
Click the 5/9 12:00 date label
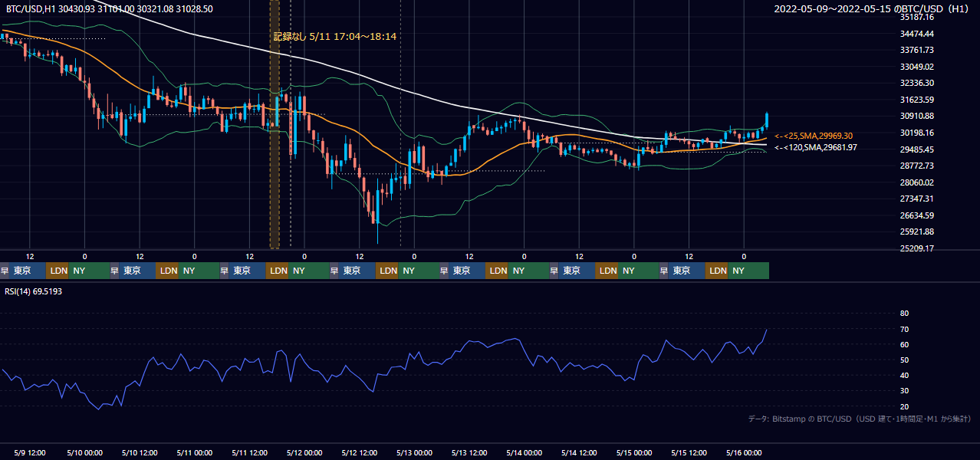[30, 452]
